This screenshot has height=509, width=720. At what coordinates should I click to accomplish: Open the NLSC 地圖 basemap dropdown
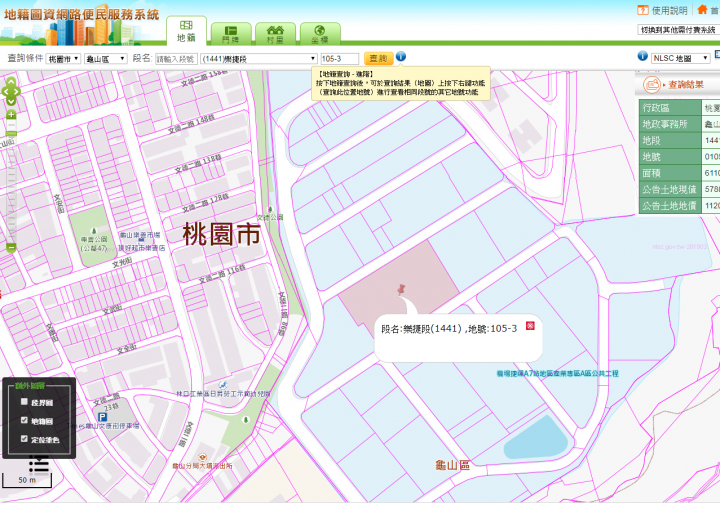681,58
